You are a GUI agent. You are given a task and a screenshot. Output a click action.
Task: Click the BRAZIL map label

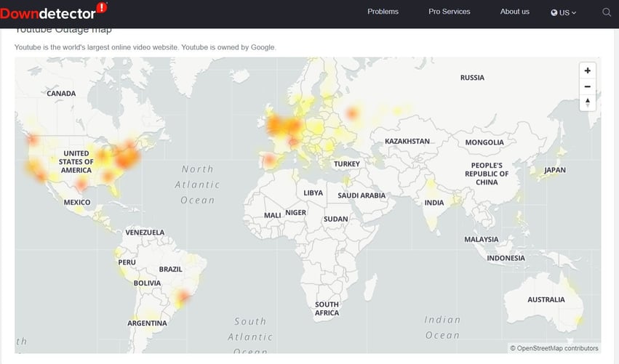pyautogui.click(x=170, y=270)
